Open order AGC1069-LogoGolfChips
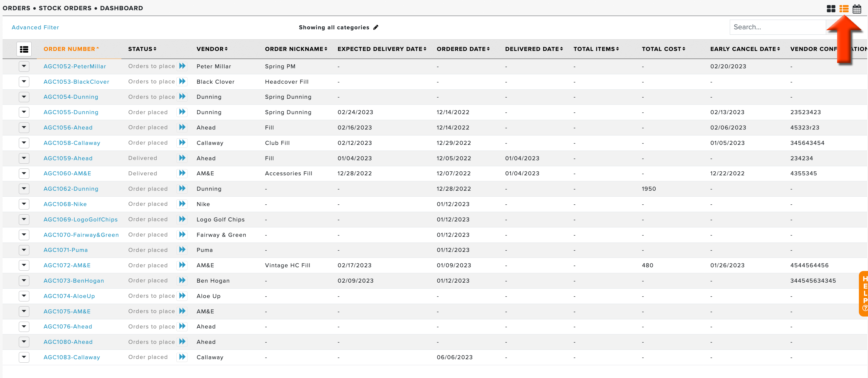This screenshot has height=378, width=868. (x=81, y=219)
